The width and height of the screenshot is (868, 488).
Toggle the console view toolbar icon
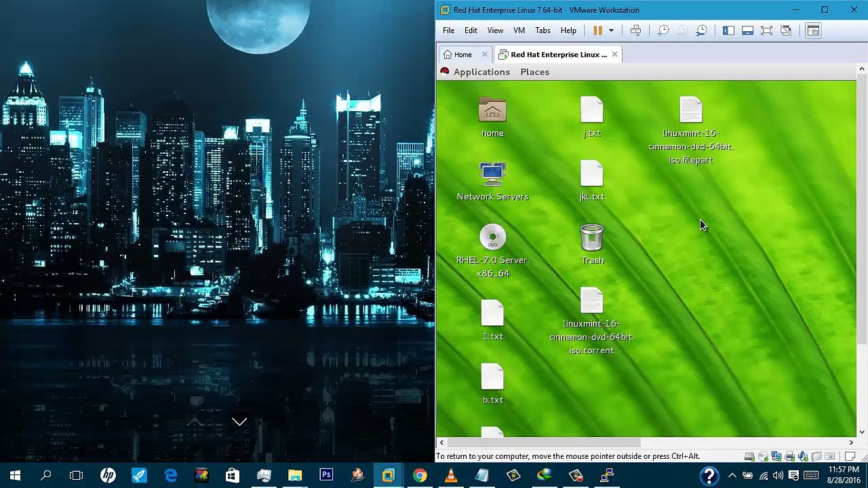coord(812,30)
